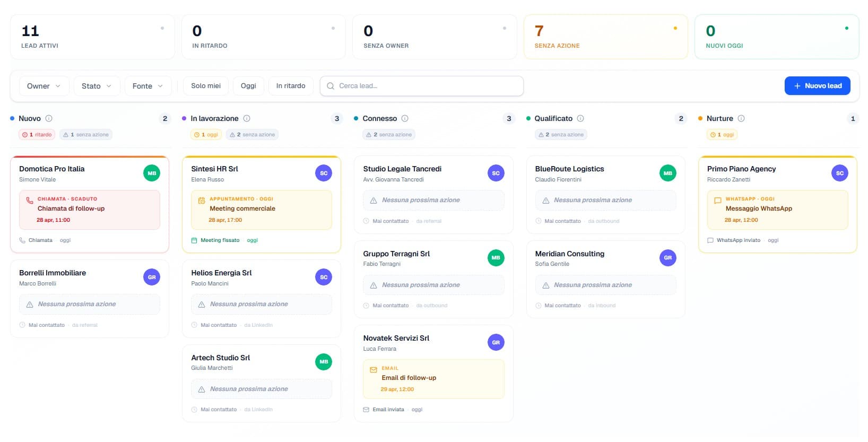The height and width of the screenshot is (442, 868).
Task: Click SC owner avatar on Studio Legale Tancredi
Action: pos(496,173)
